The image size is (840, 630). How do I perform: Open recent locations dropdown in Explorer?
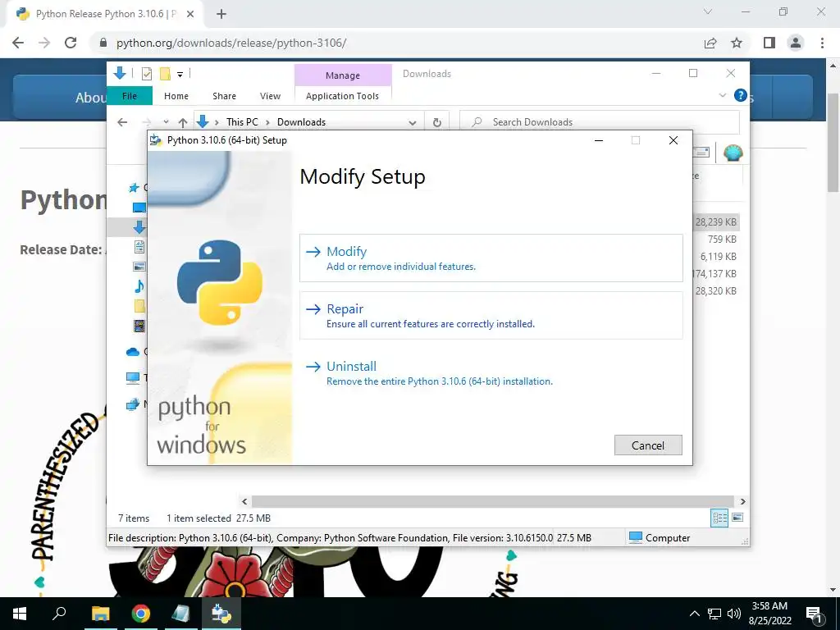coord(166,122)
